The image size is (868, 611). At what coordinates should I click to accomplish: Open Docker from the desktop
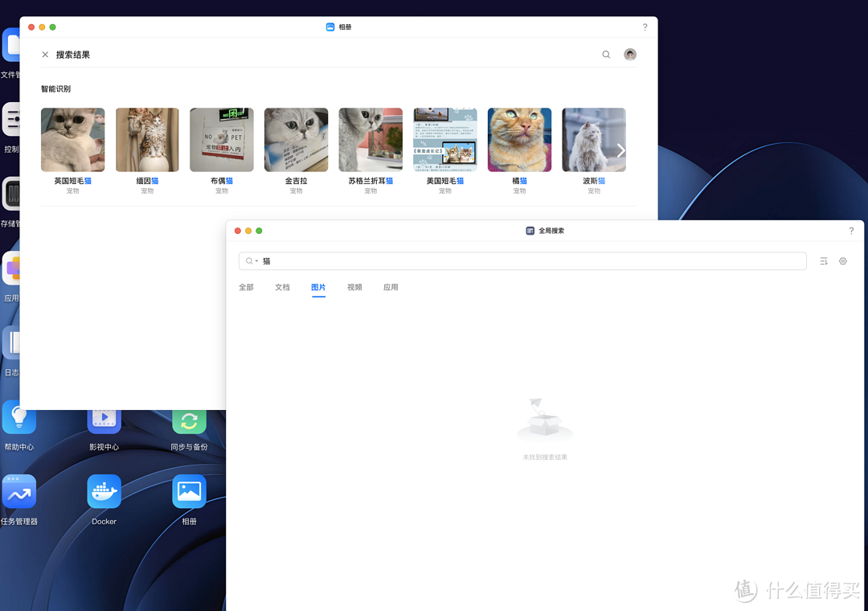(104, 491)
